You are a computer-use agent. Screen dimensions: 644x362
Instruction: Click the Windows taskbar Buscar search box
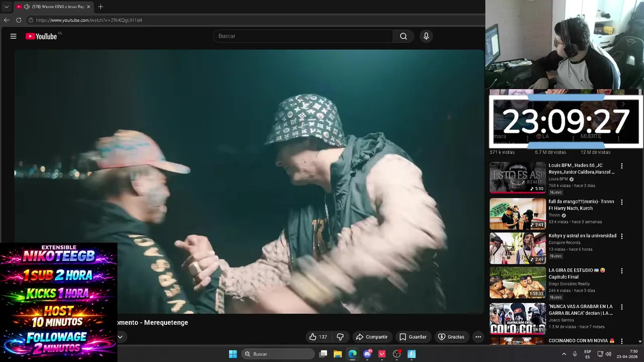[x=278, y=354]
